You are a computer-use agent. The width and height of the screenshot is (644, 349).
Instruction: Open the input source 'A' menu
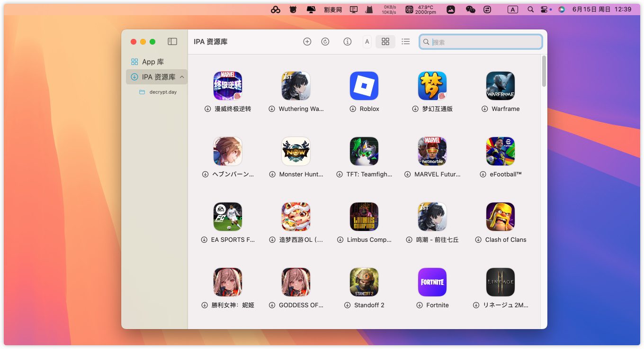tap(512, 9)
